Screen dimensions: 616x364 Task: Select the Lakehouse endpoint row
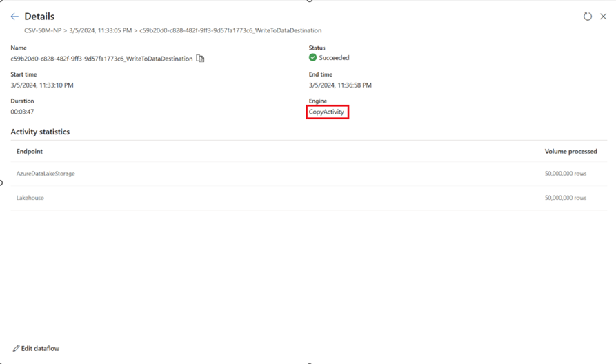coord(309,198)
